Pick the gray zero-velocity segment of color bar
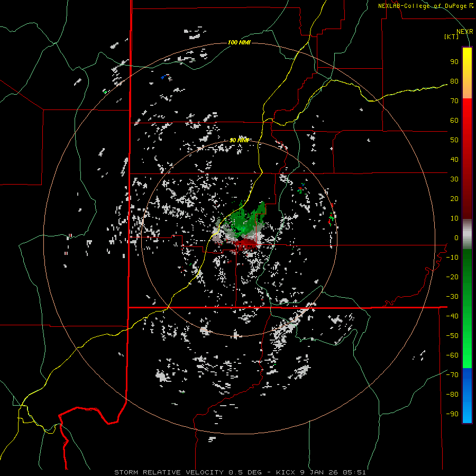 click(467, 234)
